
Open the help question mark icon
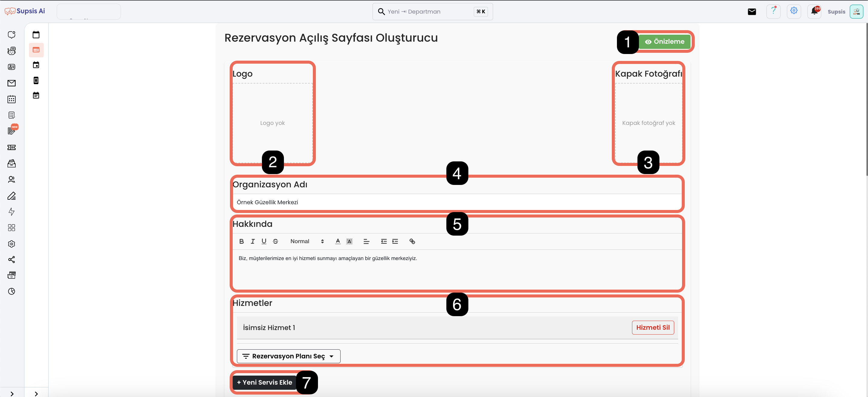pyautogui.click(x=773, y=11)
